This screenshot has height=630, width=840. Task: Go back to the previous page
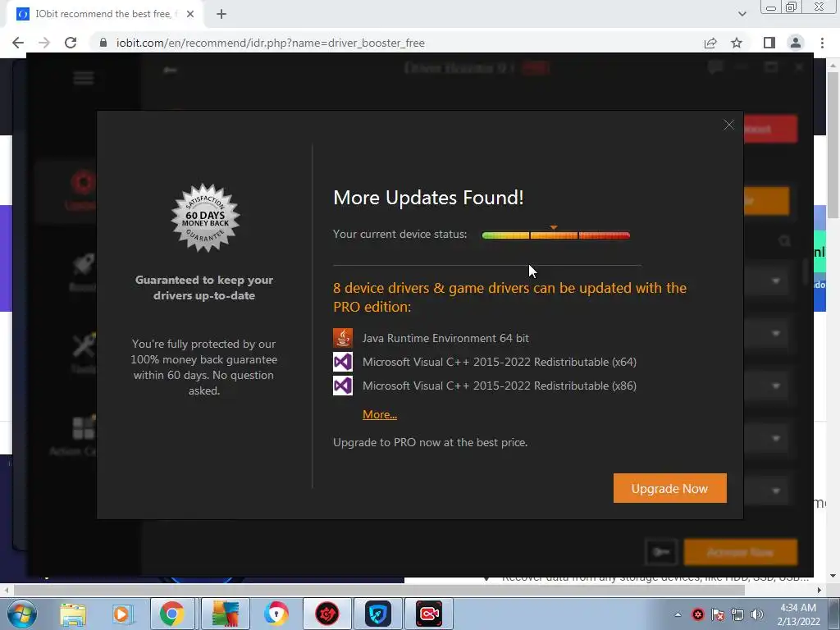(18, 43)
